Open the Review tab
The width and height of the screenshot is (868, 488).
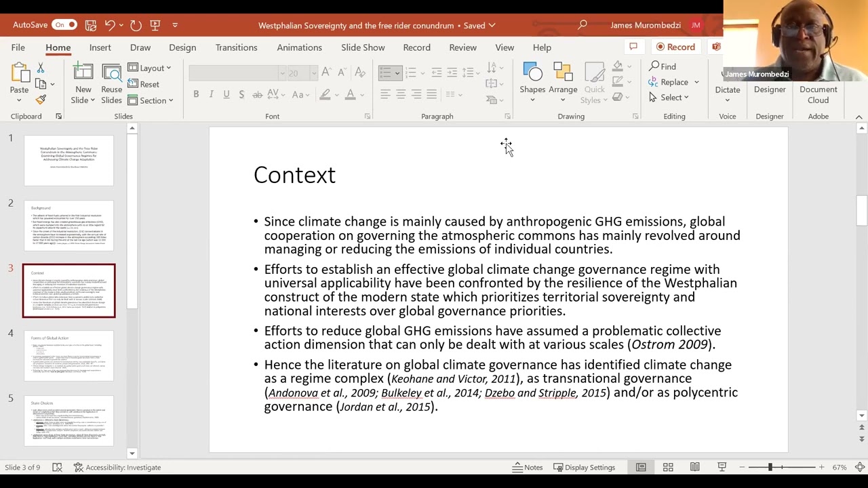pyautogui.click(x=462, y=47)
